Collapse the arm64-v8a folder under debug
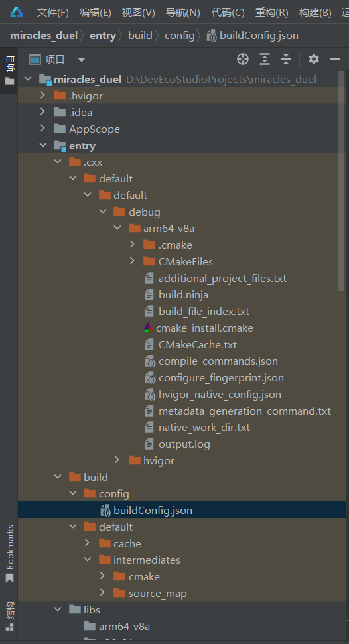 click(x=117, y=228)
